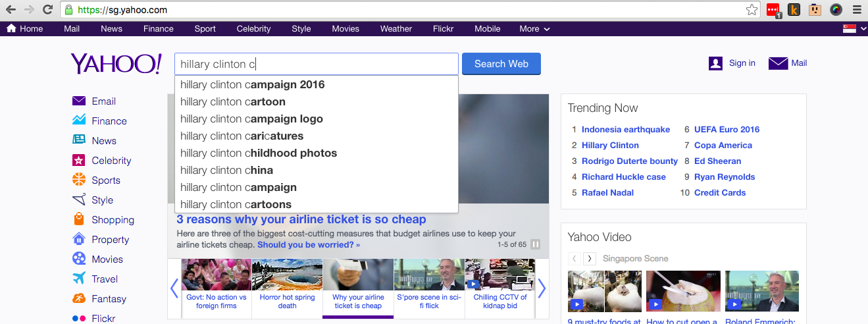Open the face-shaped extension icon
868x324 pixels.
[x=815, y=10]
